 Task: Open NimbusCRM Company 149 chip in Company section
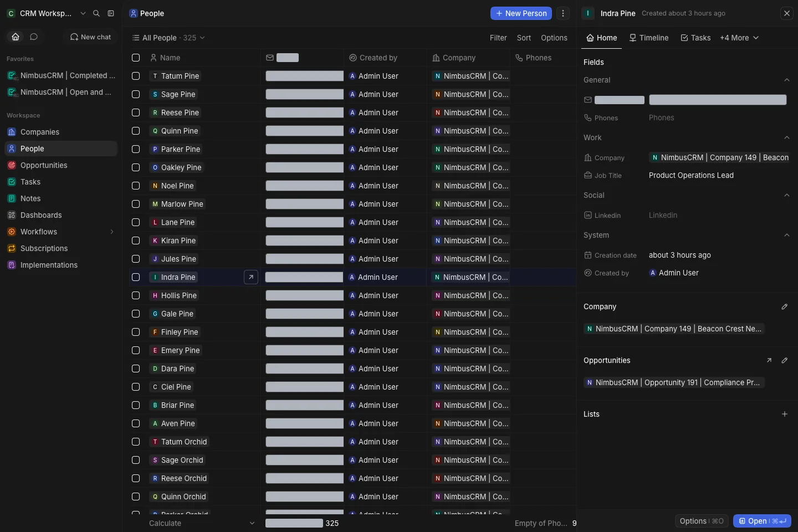tap(674, 329)
